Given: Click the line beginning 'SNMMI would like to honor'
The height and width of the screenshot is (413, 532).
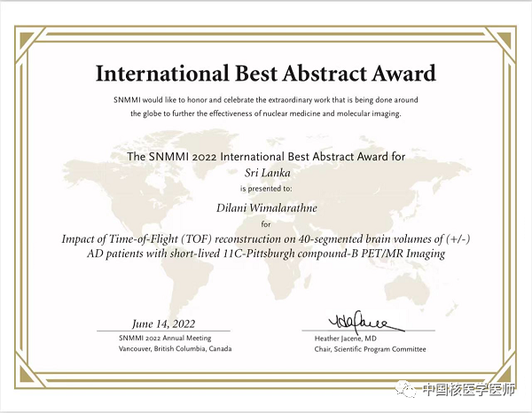Looking at the screenshot, I should pos(266,100).
